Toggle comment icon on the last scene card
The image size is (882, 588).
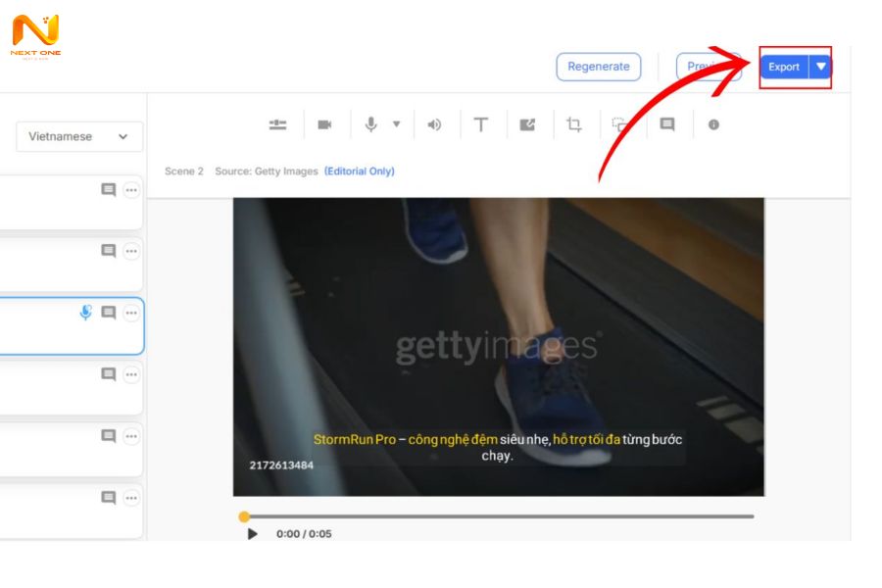click(x=109, y=498)
